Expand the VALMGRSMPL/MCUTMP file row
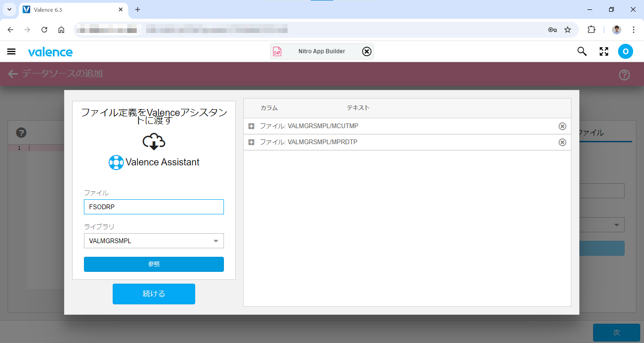 coord(251,126)
